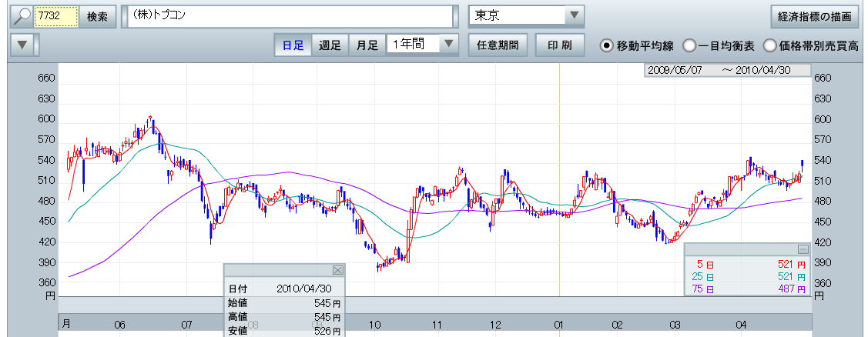This screenshot has height=337, width=868.
Task: Click the 経済指標の描画 button
Action: coord(814,16)
